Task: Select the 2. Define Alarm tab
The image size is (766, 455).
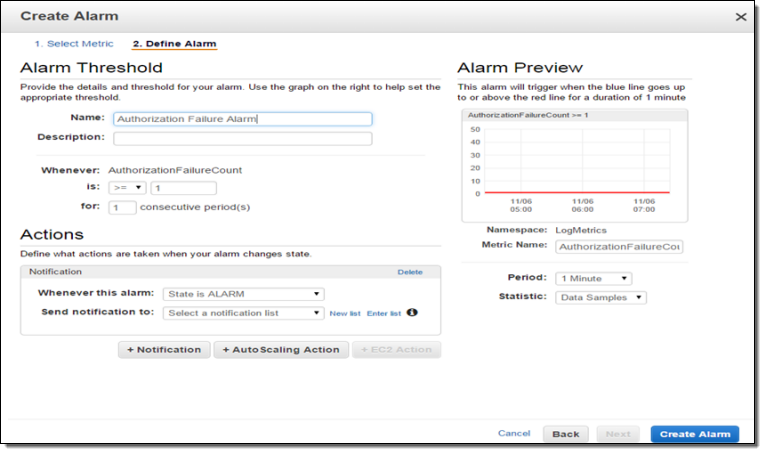Action: (174, 44)
